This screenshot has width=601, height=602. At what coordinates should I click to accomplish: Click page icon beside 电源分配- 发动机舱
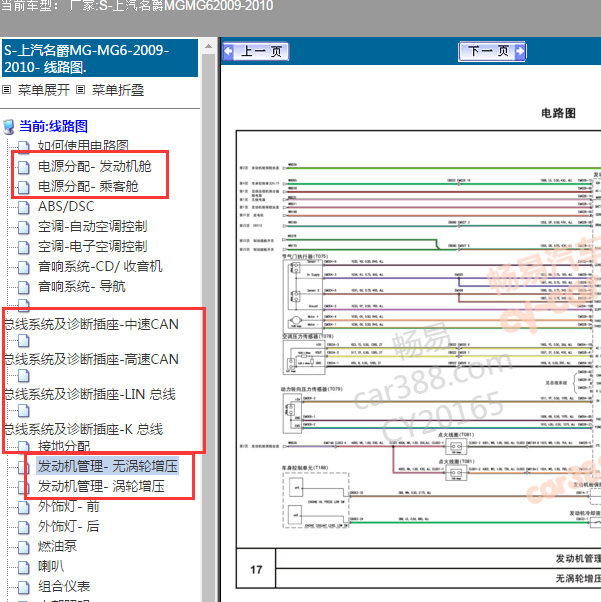[23, 167]
